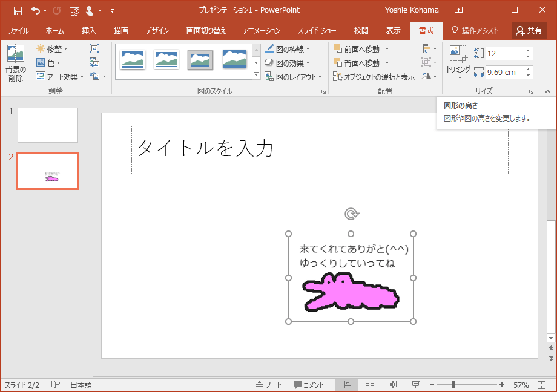The width and height of the screenshot is (557, 392).
Task: Switch to the ホーム tab
Action: (54, 31)
